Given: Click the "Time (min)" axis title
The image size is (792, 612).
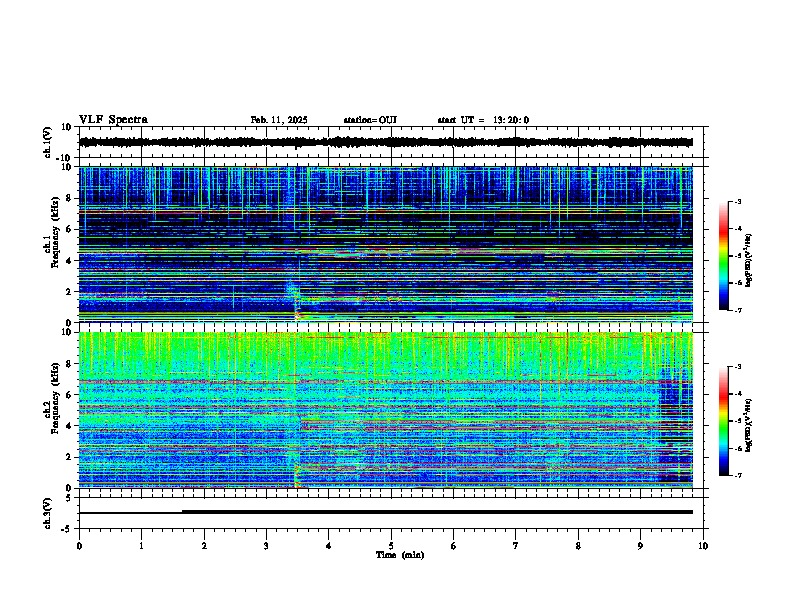Looking at the screenshot, I should tap(400, 555).
